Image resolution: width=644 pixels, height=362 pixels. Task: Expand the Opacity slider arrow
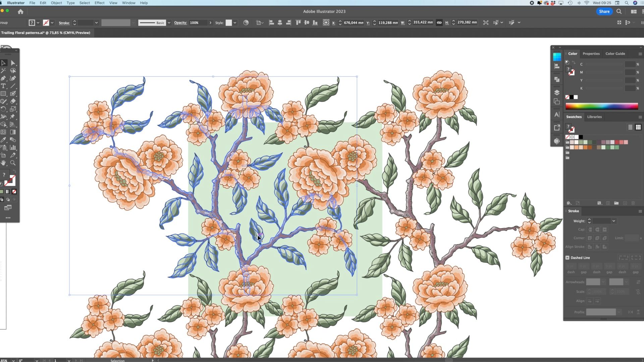click(x=210, y=23)
